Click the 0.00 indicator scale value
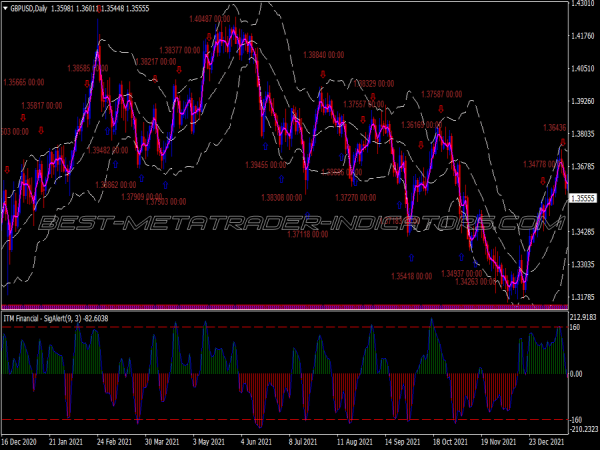The width and height of the screenshot is (600, 450). coord(576,374)
